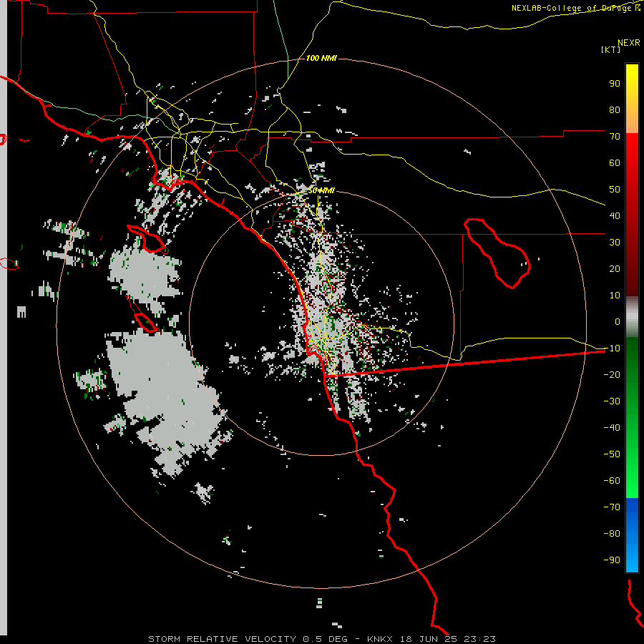This screenshot has width=644, height=644.
Task: Select the -60 value on the velocity scale
Action: 612,481
